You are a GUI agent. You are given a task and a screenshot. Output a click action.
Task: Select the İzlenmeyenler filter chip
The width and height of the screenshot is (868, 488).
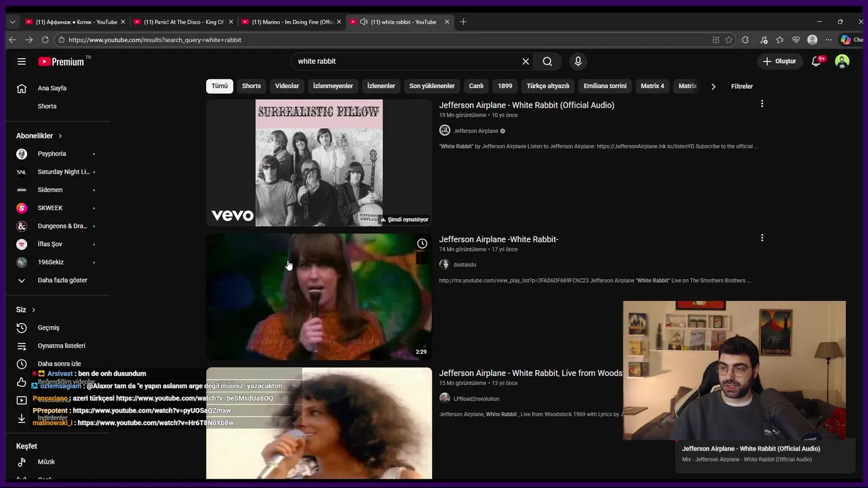pyautogui.click(x=333, y=86)
